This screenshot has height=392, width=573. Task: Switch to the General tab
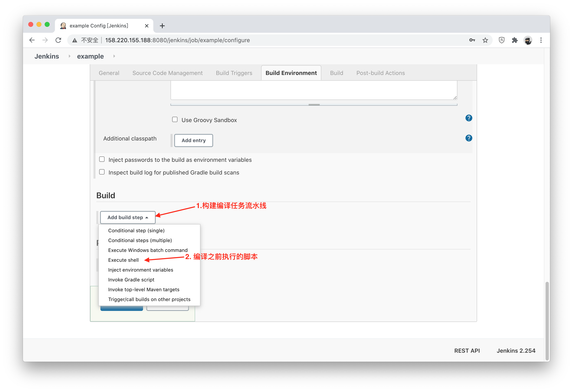coord(109,73)
